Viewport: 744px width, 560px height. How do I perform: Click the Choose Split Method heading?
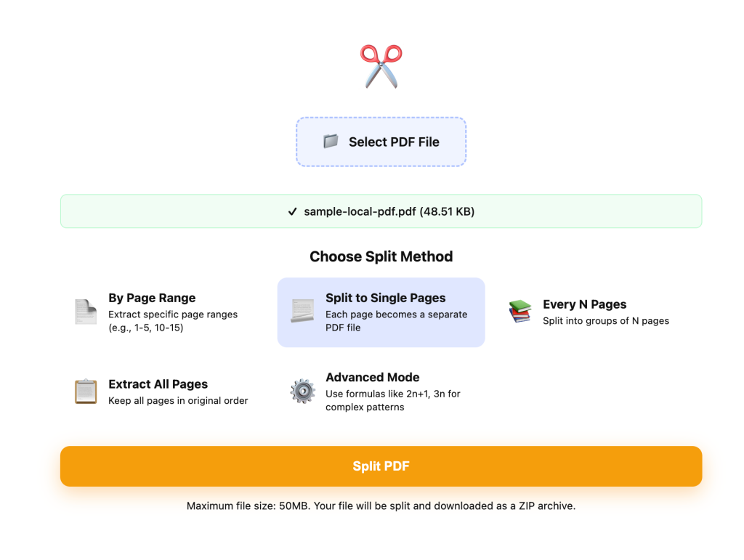point(381,256)
